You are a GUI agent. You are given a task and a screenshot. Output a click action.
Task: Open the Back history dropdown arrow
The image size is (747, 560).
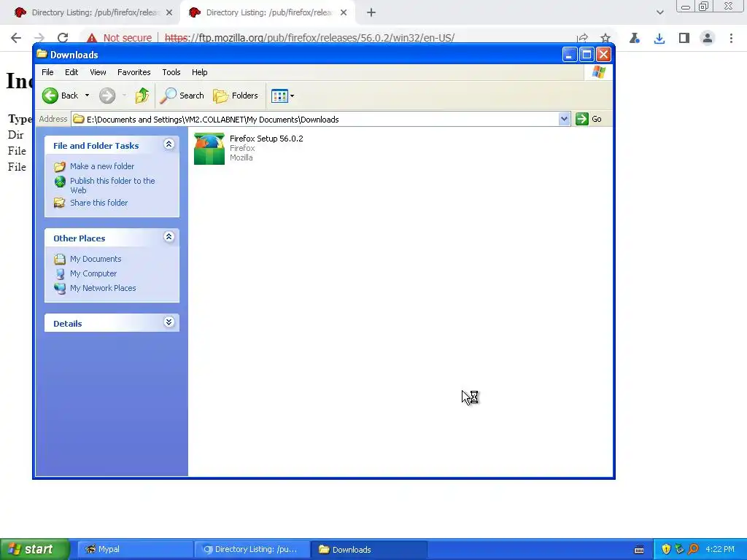88,96
